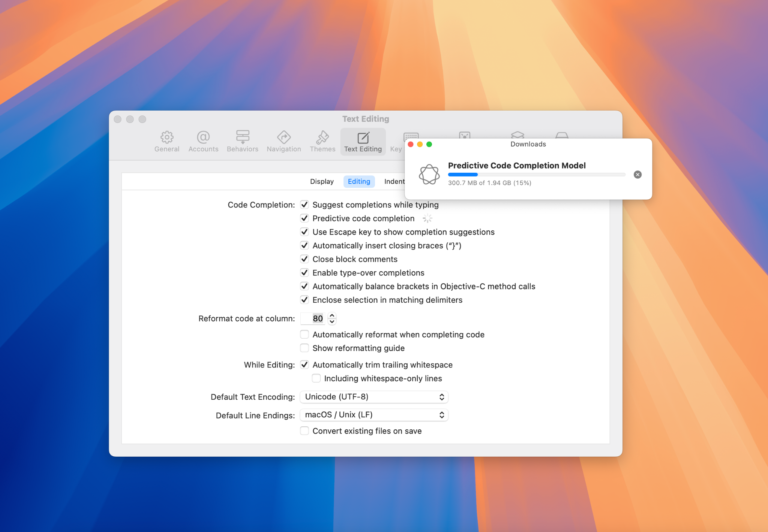Open the Default Line Endings dropdown
The width and height of the screenshot is (768, 532).
(373, 415)
